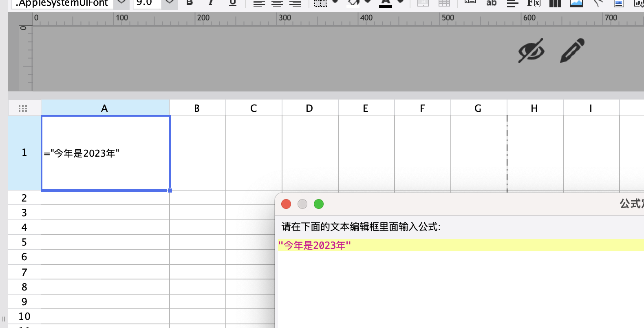
Task: Select row 8 header
Action: coord(24,287)
